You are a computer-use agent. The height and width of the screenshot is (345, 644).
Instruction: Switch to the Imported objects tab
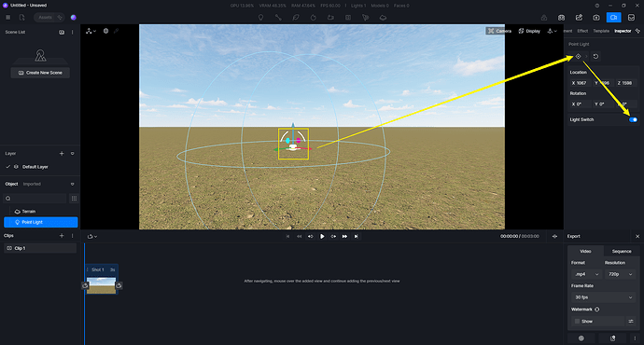tap(32, 184)
